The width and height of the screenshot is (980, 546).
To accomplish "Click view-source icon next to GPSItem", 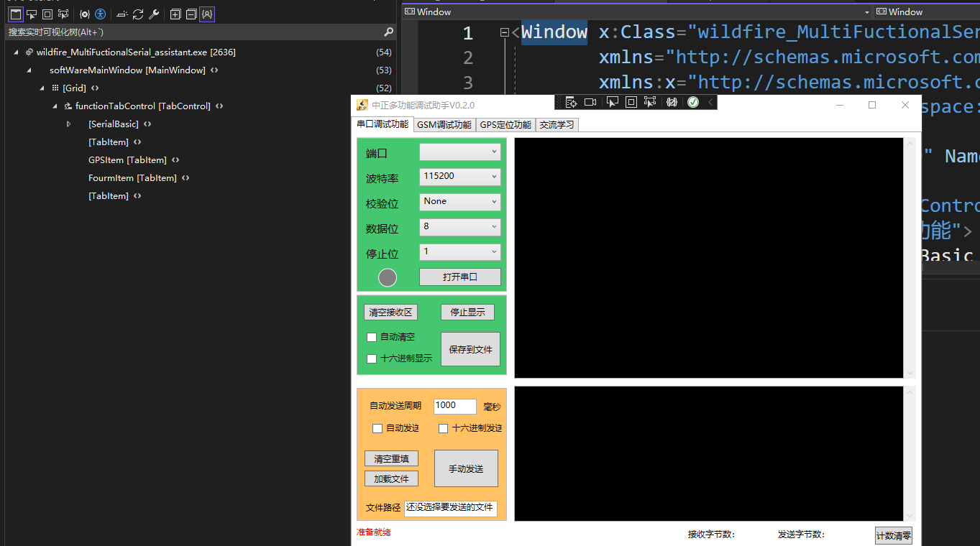I will [175, 160].
